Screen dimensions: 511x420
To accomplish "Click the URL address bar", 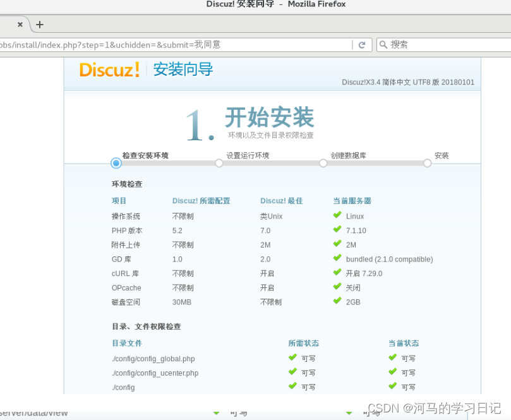I will tap(176, 45).
